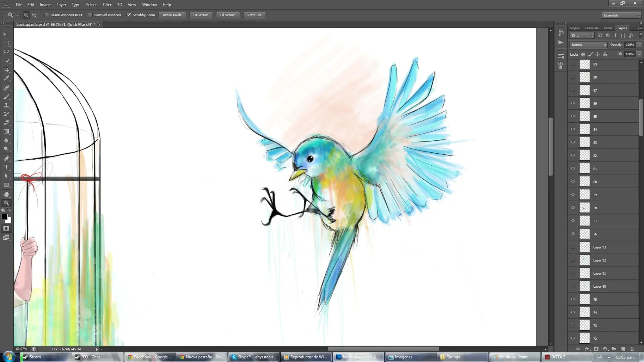Open the Fill slider arrow
Screen dimensions: 644x362
tap(639, 54)
